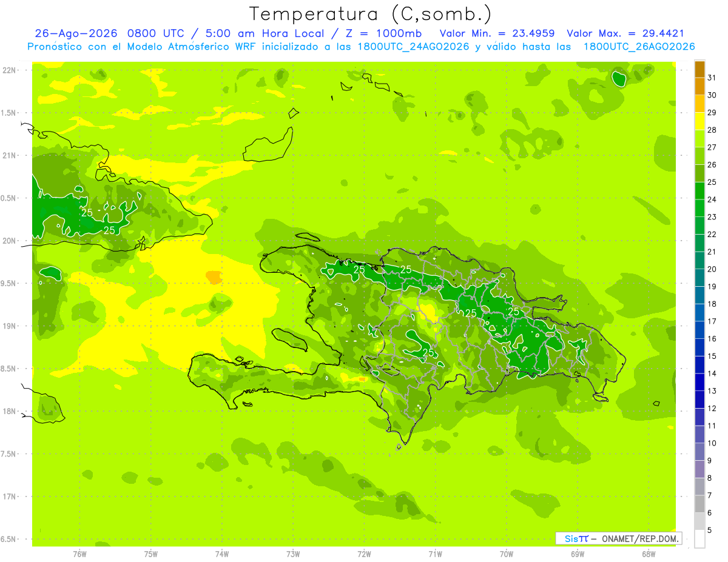The width and height of the screenshot is (728, 562).
Task: Click the '28' label on the color scale
Action: pos(712,130)
